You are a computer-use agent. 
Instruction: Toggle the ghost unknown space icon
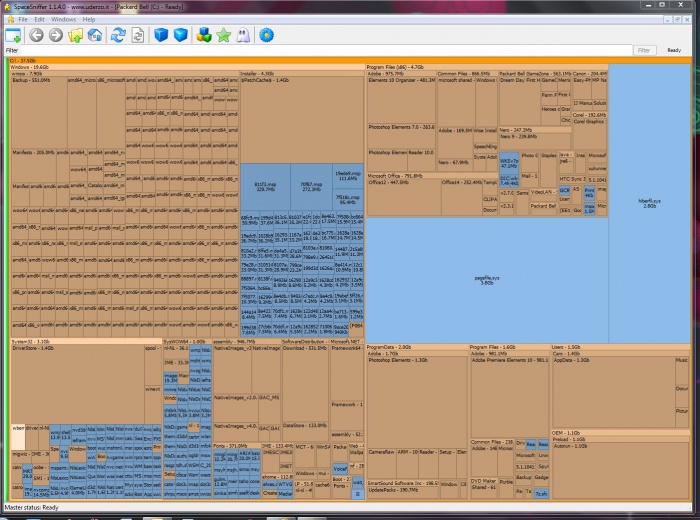point(243,35)
